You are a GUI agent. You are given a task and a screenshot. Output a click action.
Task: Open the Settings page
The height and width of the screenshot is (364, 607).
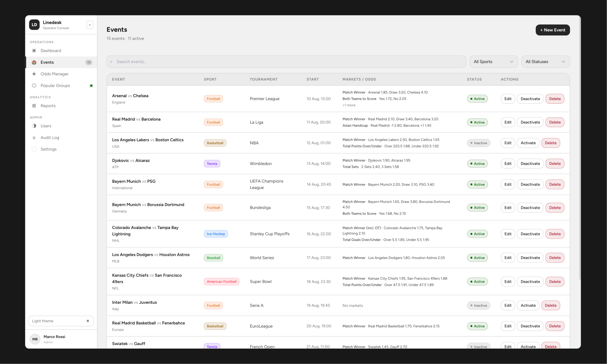[61, 149]
